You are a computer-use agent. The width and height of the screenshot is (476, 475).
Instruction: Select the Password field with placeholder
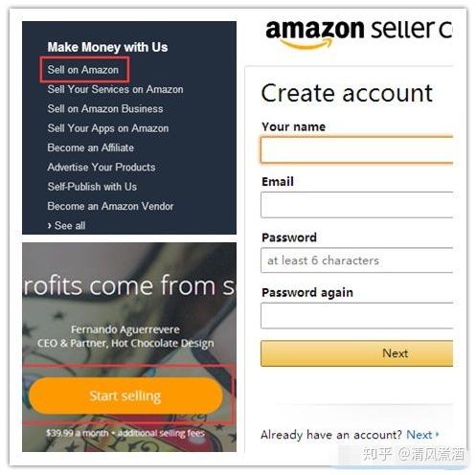tap(357, 260)
